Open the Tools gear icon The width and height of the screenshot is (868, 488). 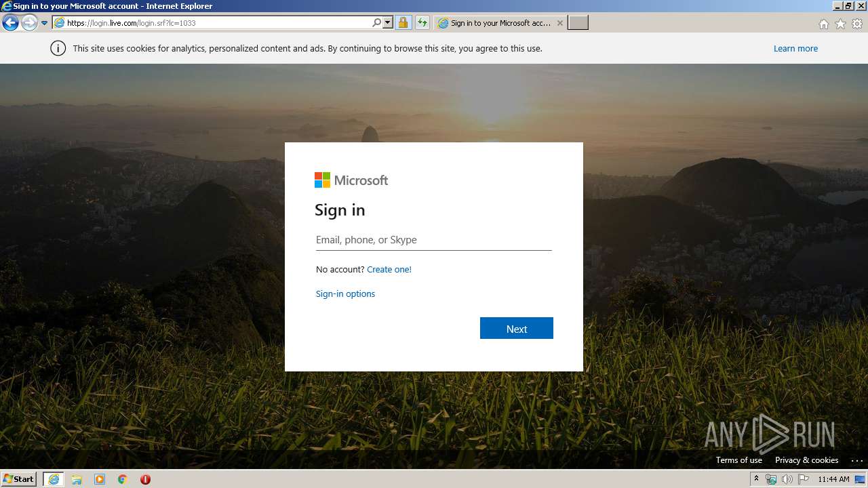tap(857, 24)
